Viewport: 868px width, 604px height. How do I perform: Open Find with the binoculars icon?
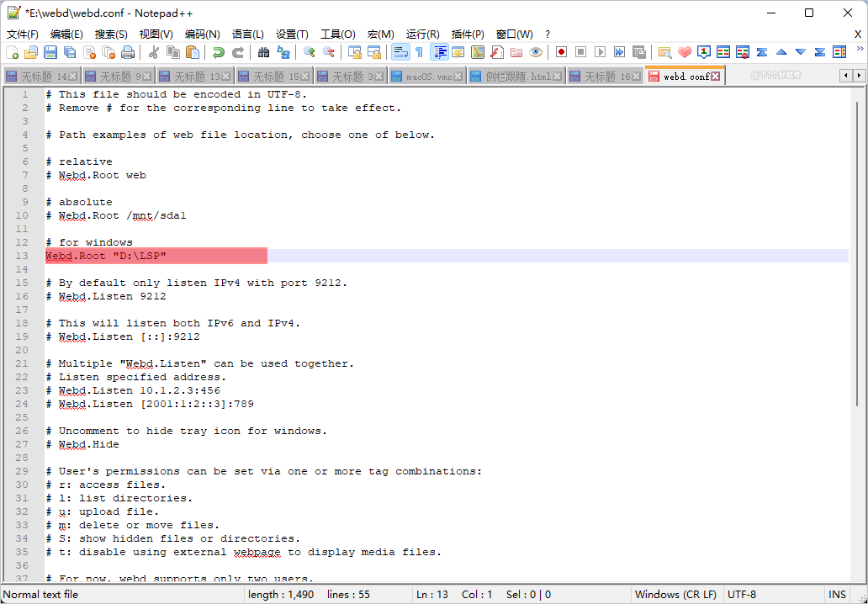264,53
